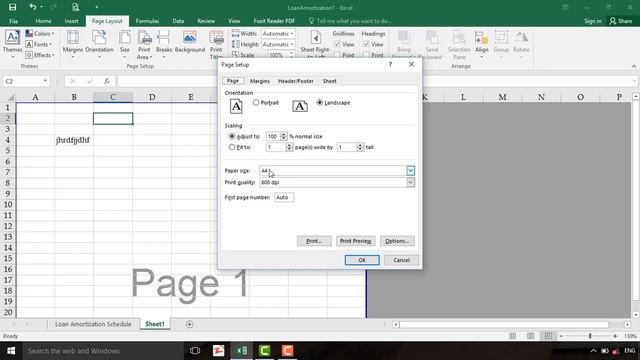The image size is (640, 360).
Task: Switch to Page Break Preview view icon
Action: coord(548,336)
